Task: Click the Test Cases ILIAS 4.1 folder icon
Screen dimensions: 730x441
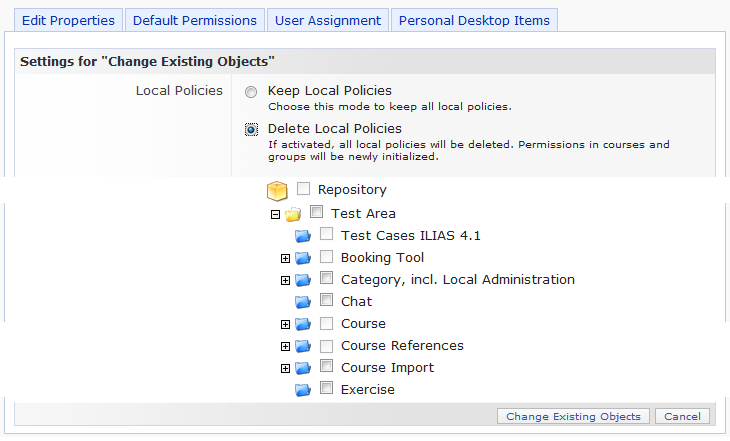Action: pyautogui.click(x=303, y=236)
